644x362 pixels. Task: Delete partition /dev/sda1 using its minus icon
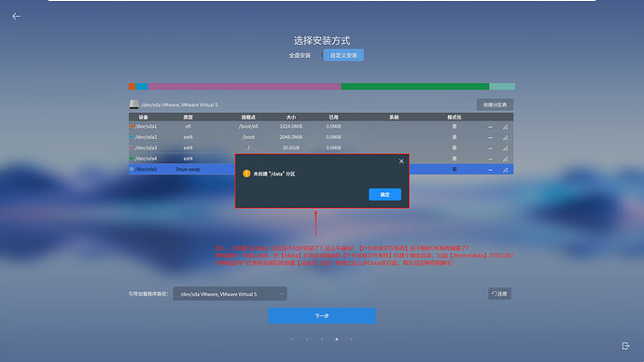pos(490,127)
